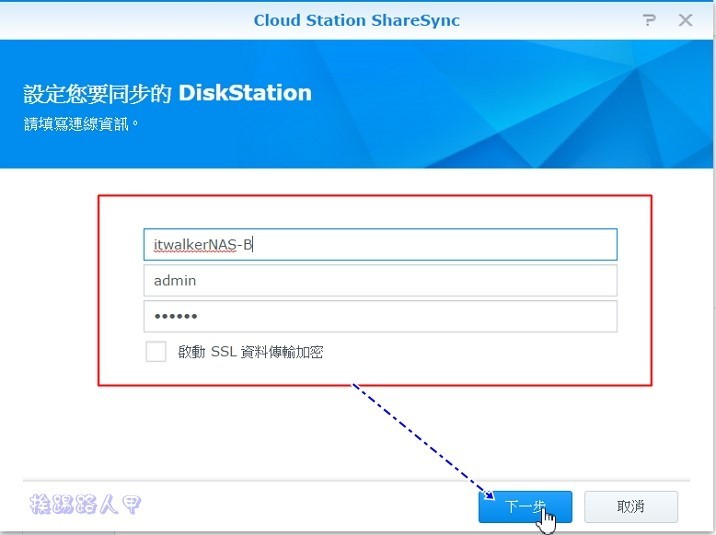Focus the username field containing admin
The image size is (716, 535).
[380, 280]
